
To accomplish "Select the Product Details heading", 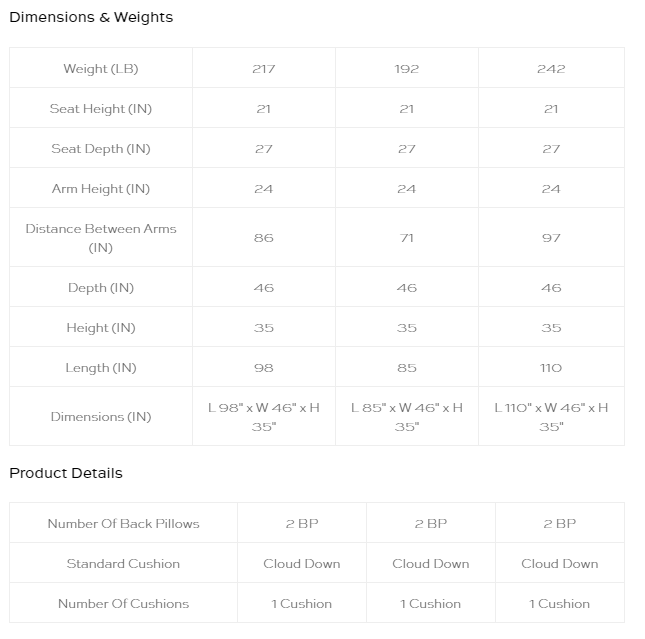I will [x=66, y=473].
